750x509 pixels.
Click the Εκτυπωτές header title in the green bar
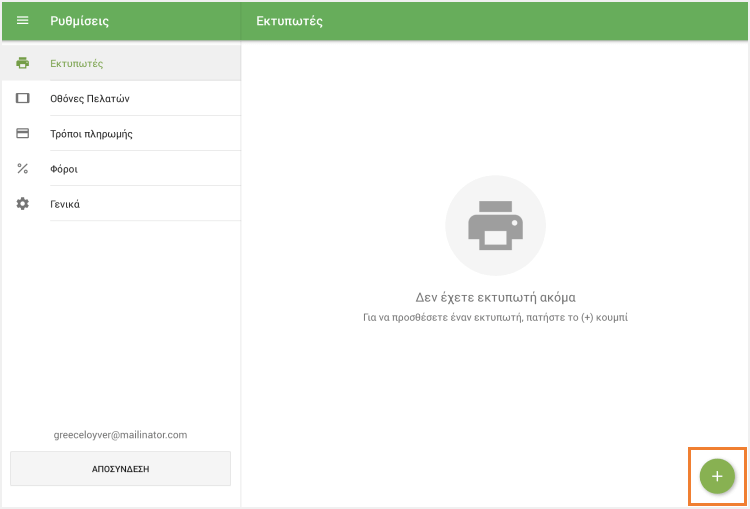click(289, 21)
